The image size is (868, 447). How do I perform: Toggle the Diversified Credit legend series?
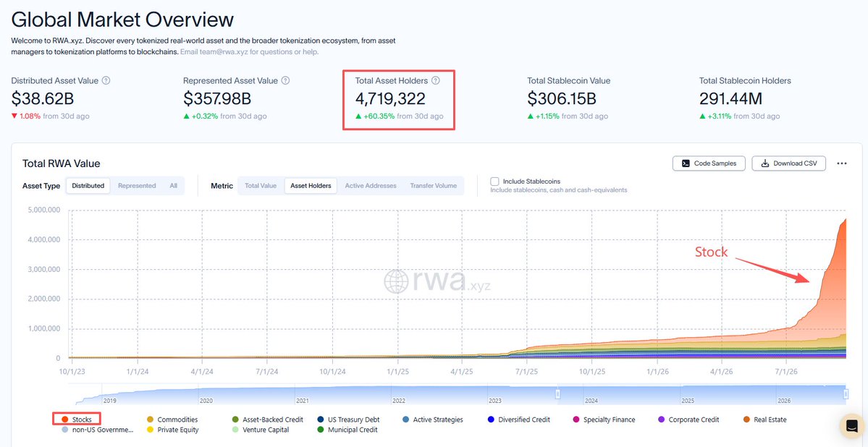(519, 420)
